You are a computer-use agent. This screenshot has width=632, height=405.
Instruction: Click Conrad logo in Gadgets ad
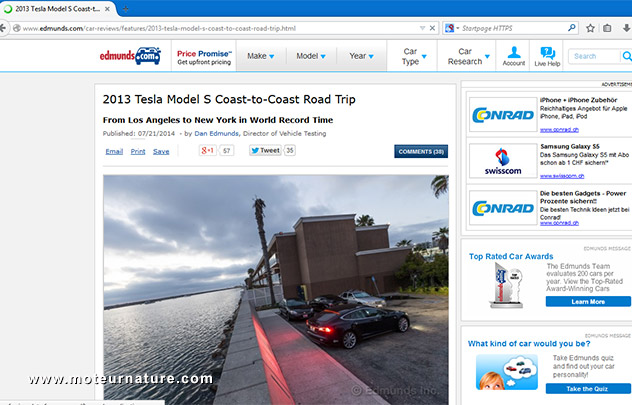[x=503, y=208]
